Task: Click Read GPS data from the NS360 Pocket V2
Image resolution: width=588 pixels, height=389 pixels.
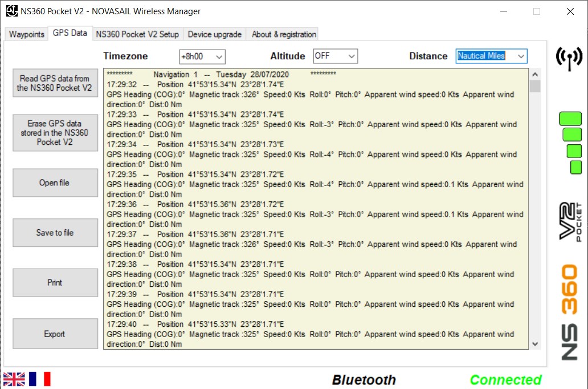Action: coord(55,83)
